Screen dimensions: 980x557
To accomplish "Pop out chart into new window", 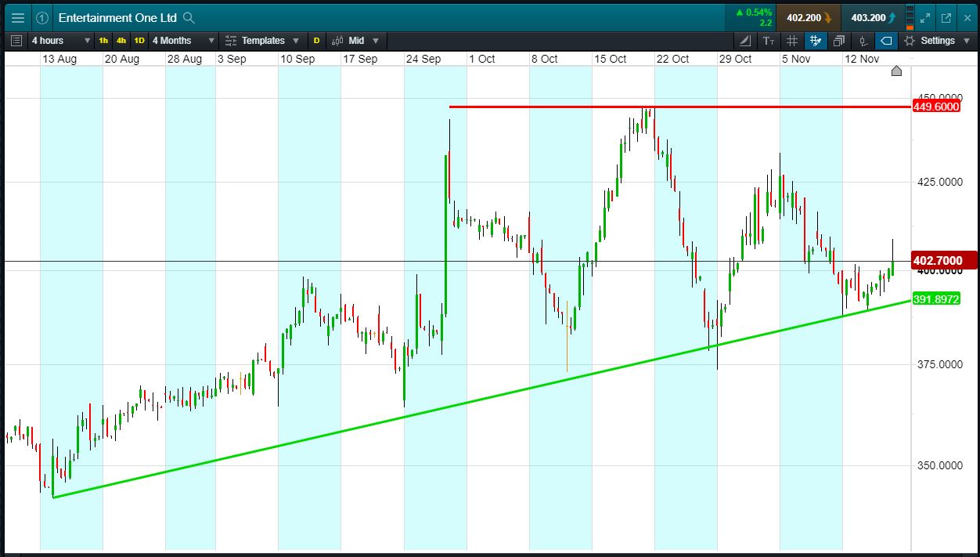I will tap(946, 17).
